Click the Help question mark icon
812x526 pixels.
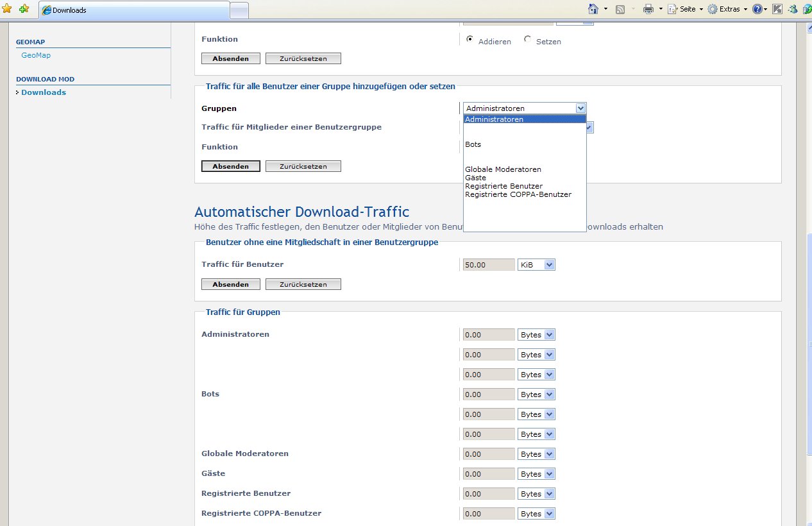point(757,9)
